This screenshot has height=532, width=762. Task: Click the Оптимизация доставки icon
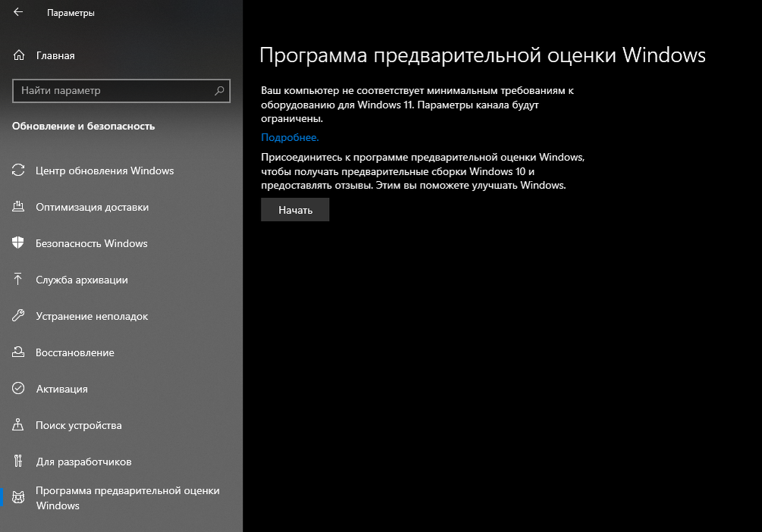coord(18,206)
